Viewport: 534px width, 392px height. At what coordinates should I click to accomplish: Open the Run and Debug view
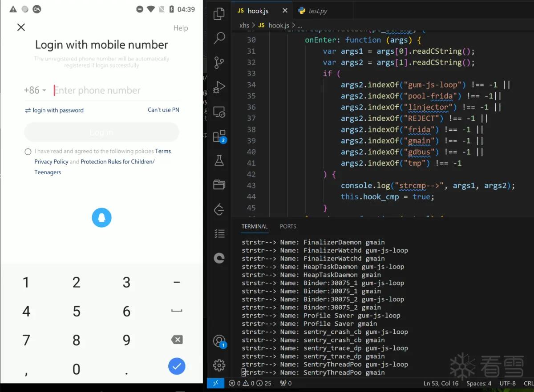click(x=219, y=86)
